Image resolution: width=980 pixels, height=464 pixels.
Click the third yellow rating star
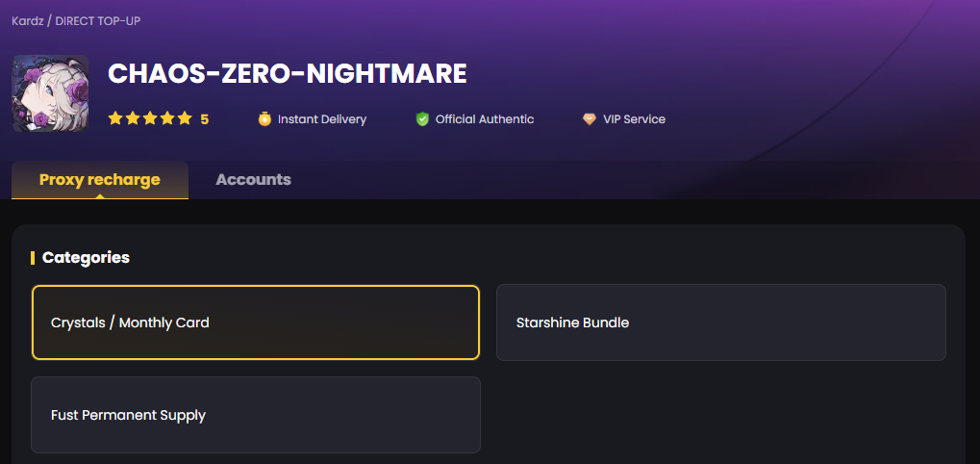(150, 119)
